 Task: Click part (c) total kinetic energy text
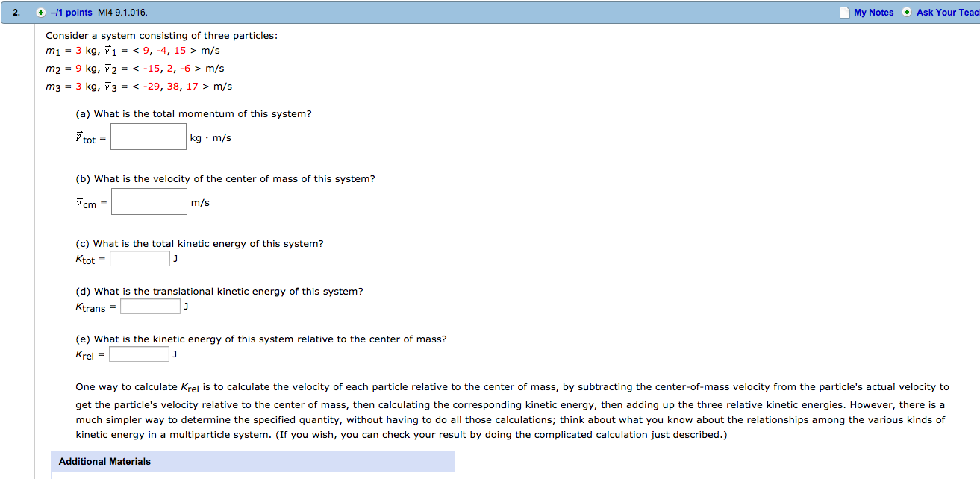(x=199, y=244)
